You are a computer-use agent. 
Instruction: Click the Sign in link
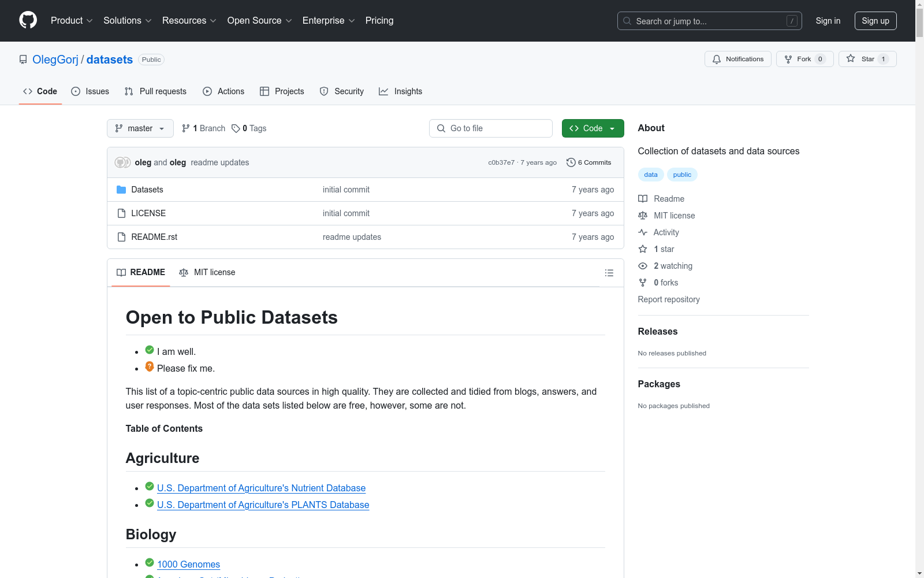pyautogui.click(x=828, y=21)
